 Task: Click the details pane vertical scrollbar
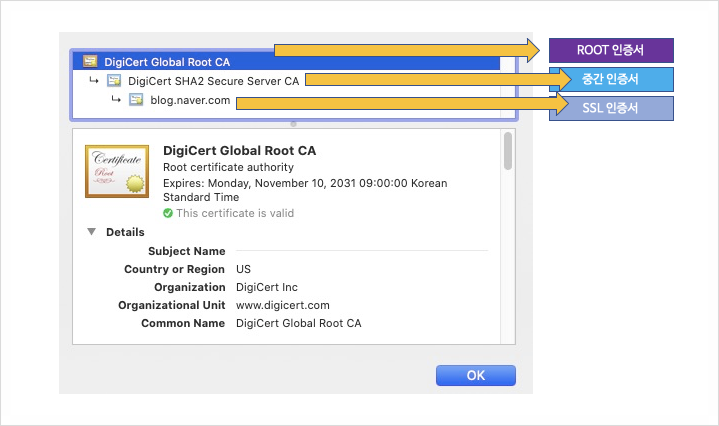[508, 151]
